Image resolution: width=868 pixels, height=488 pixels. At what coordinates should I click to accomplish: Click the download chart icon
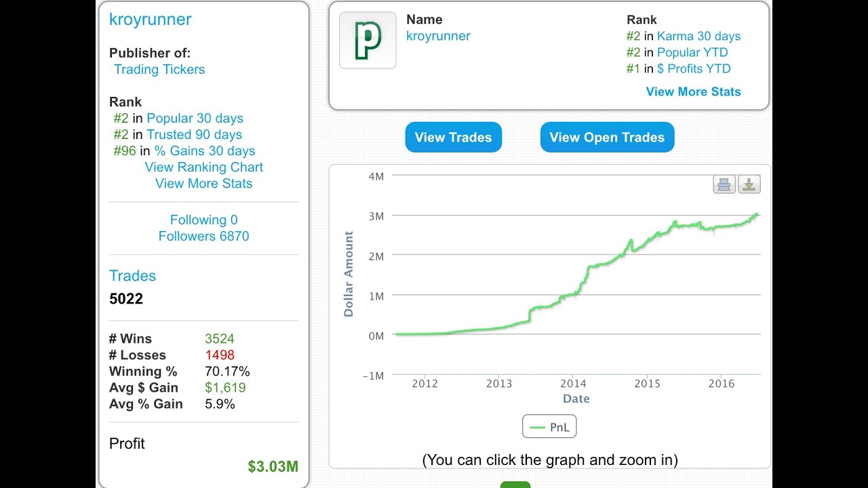tap(749, 184)
